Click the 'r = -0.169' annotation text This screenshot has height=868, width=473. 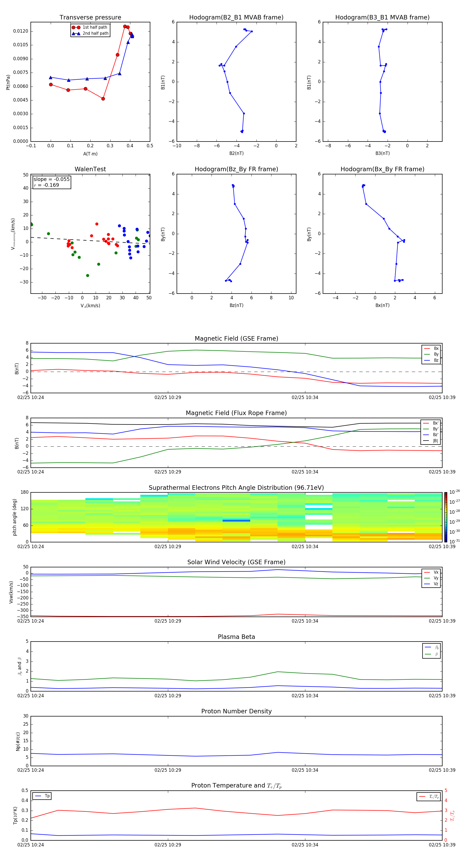(47, 185)
